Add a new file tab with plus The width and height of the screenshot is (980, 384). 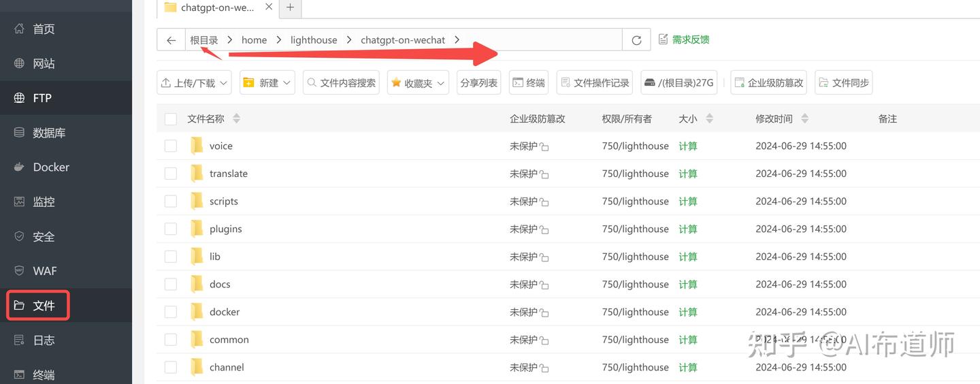tap(290, 7)
